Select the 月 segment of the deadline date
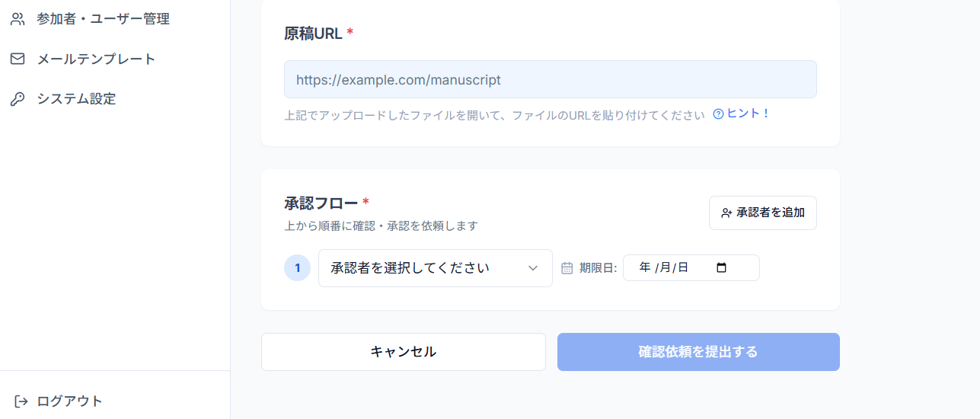Screen dimensions: 980x419 665,267
